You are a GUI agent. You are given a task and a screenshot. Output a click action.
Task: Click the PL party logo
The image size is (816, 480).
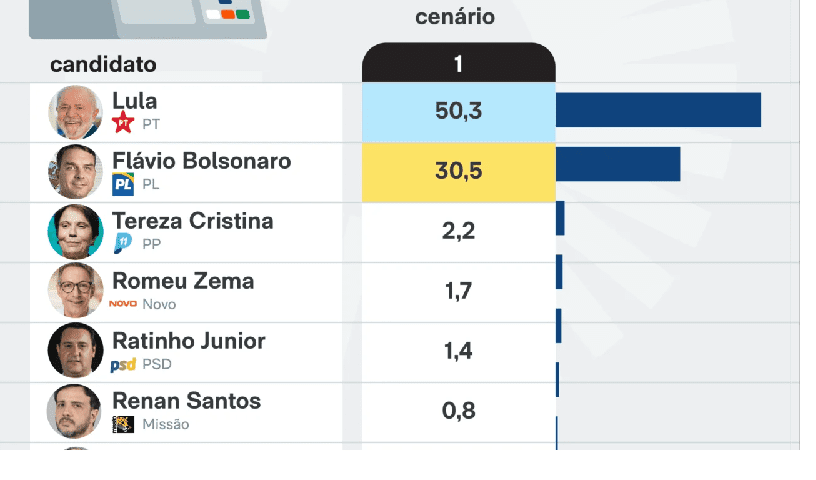click(123, 184)
